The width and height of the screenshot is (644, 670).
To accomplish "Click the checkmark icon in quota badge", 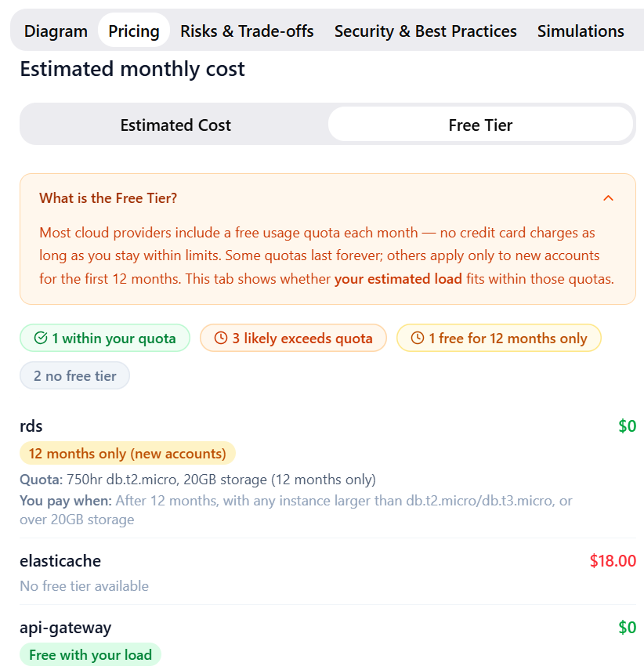I will [42, 339].
